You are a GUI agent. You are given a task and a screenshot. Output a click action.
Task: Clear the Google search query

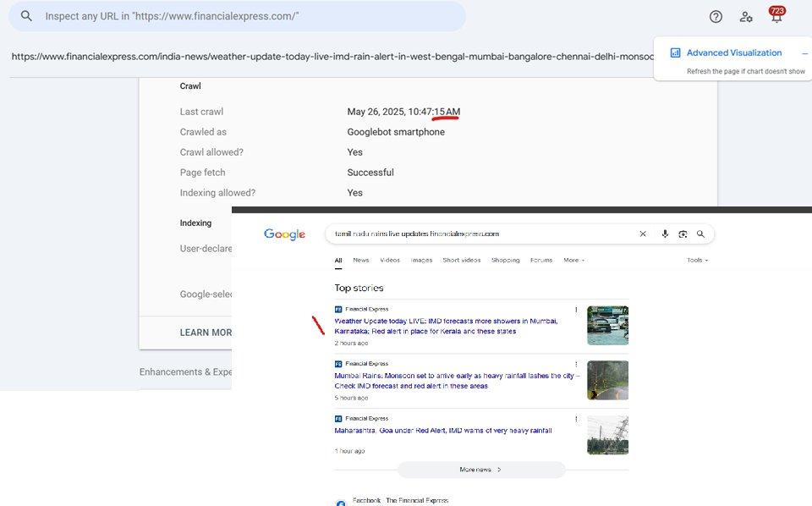click(643, 234)
